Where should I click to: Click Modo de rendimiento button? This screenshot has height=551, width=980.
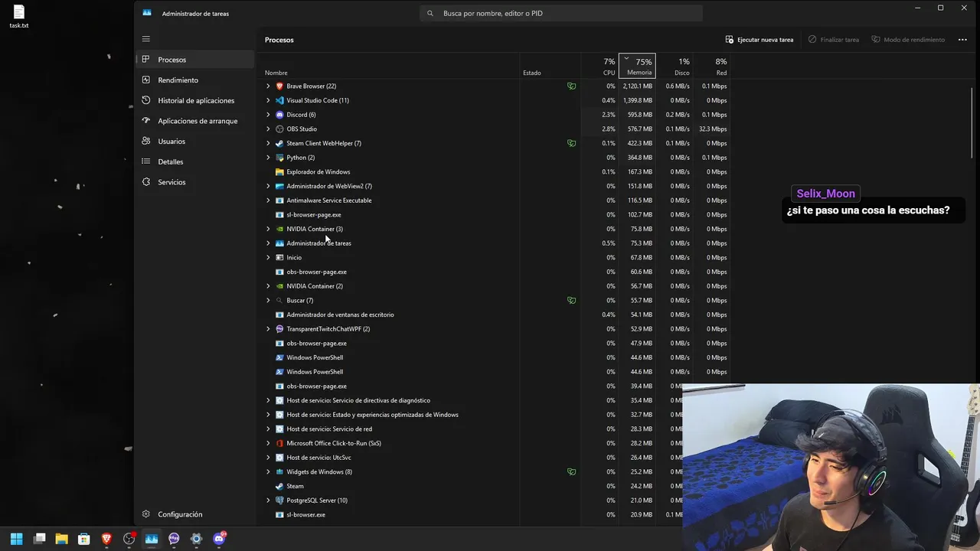[x=908, y=40]
